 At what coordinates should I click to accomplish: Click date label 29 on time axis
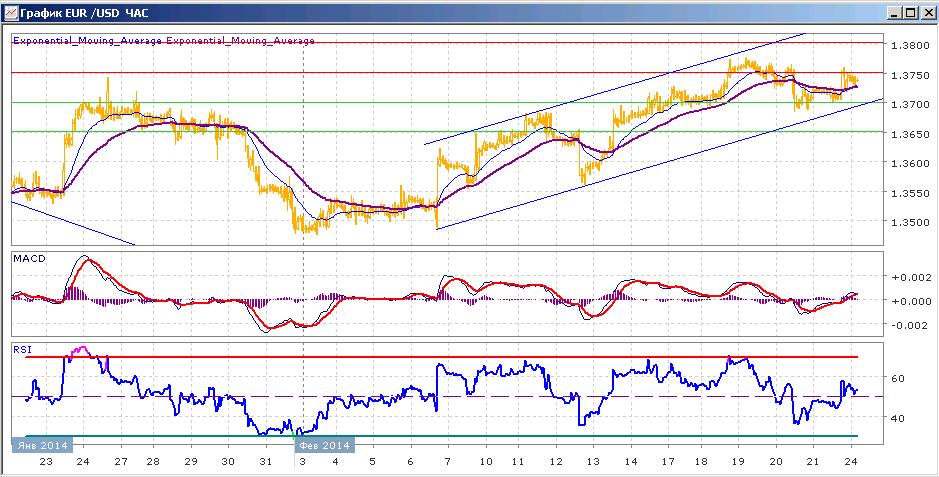pyautogui.click(x=190, y=461)
